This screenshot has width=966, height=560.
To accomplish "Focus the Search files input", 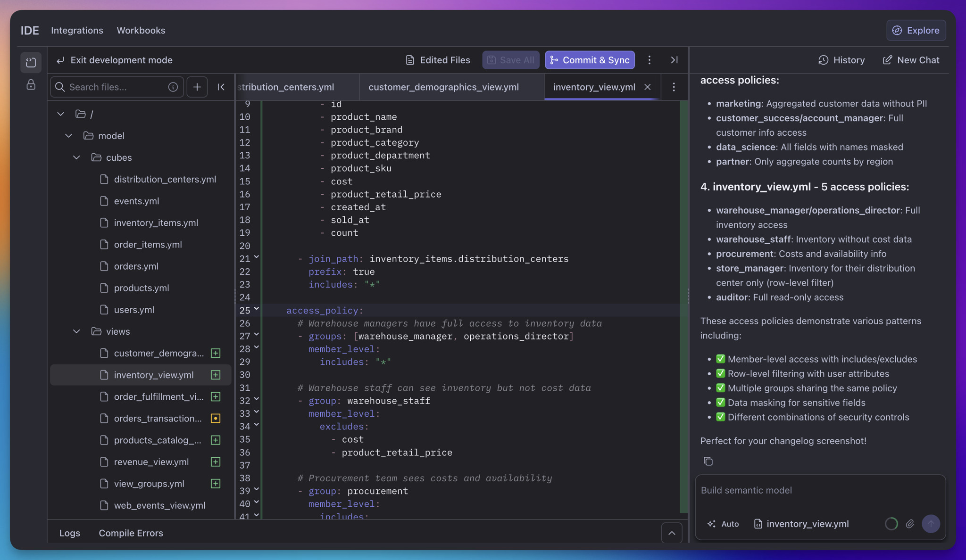I will 117,87.
